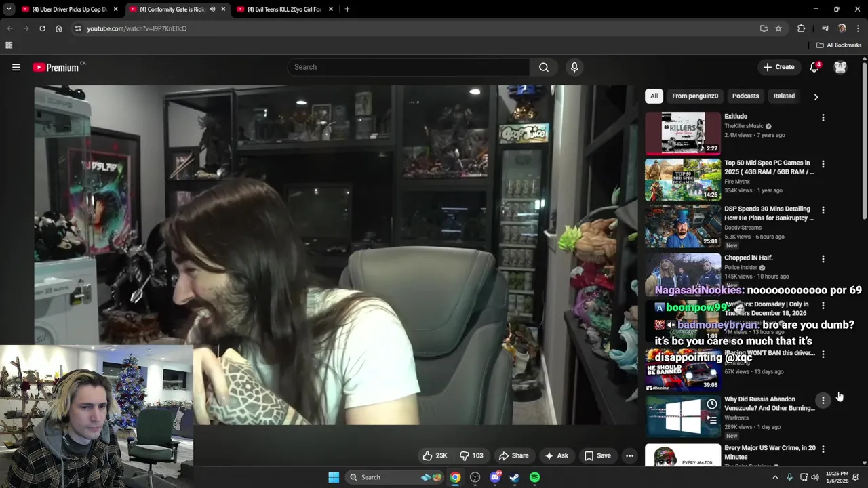The height and width of the screenshot is (488, 868).
Task: Filter by From penguinz0 chip
Action: pyautogui.click(x=695, y=96)
